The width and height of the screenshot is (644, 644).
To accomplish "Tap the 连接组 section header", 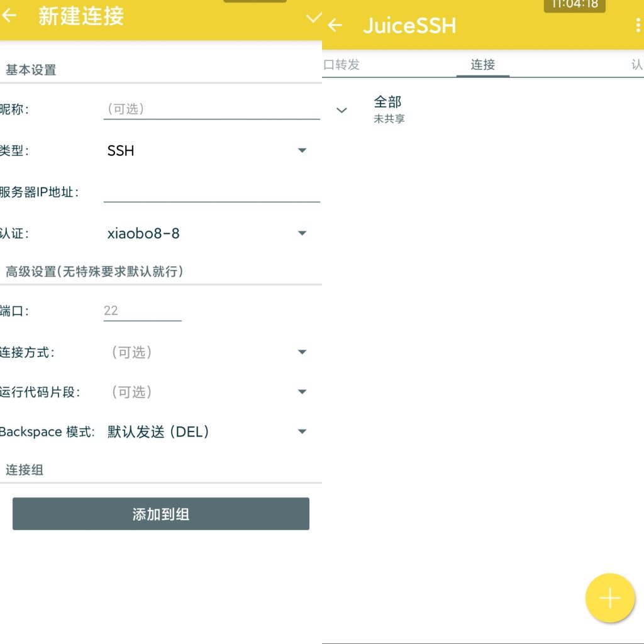I will pos(25,469).
